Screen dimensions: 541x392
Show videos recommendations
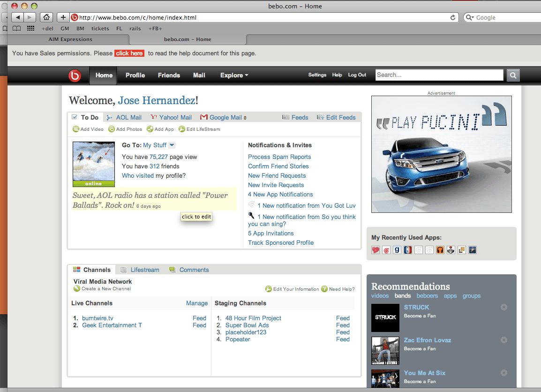(x=380, y=296)
